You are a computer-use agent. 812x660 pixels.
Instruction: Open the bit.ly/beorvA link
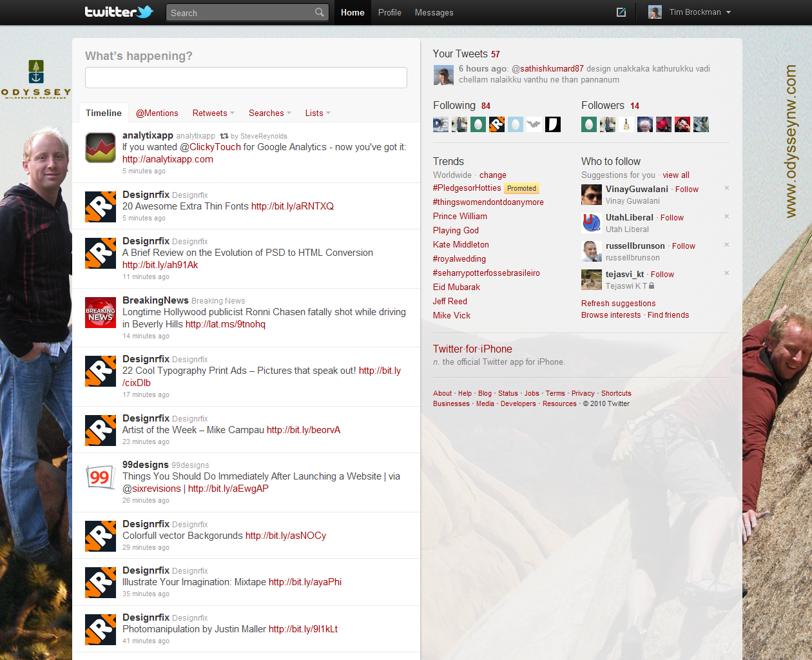tap(304, 430)
